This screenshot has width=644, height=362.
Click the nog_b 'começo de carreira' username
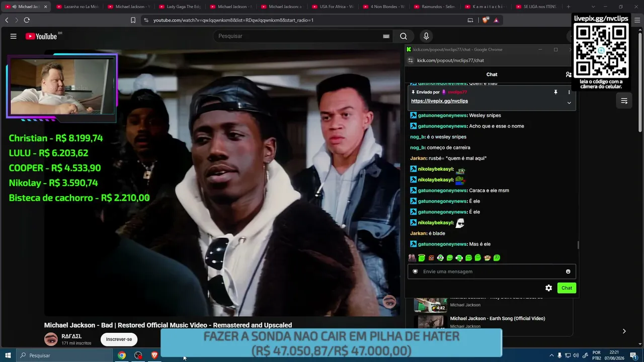click(417, 147)
